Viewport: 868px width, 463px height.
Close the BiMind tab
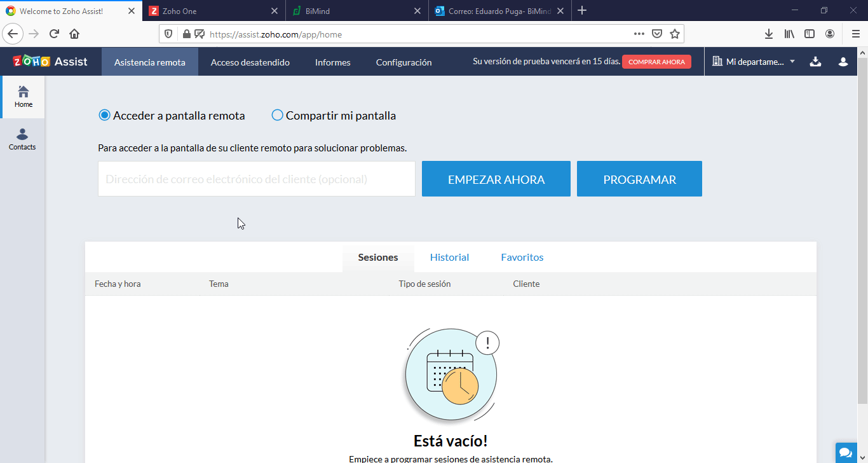[417, 11]
